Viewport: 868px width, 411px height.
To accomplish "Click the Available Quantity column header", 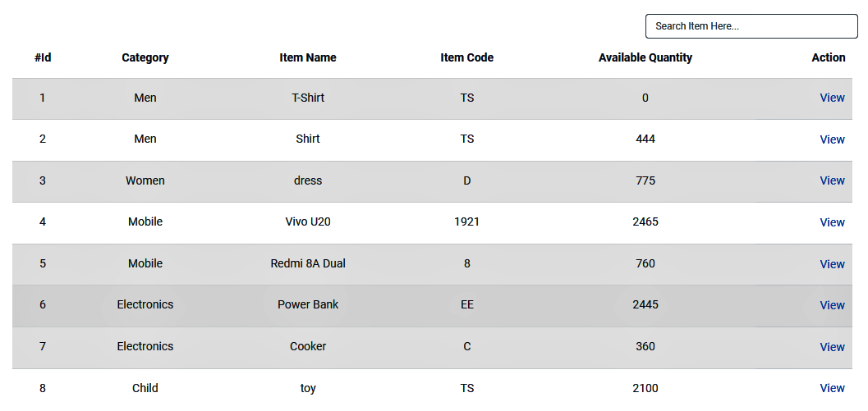I will [x=645, y=57].
